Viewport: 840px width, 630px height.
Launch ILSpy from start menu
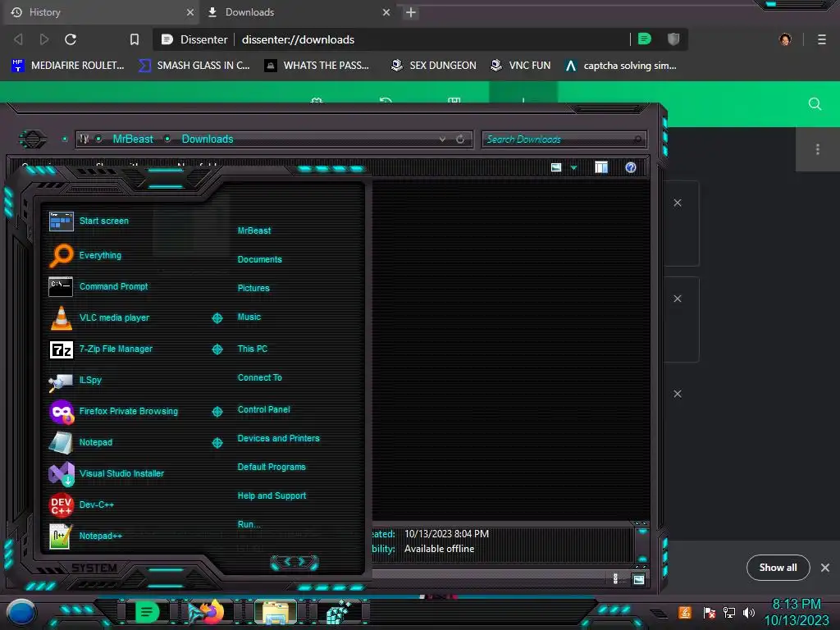(x=75, y=381)
